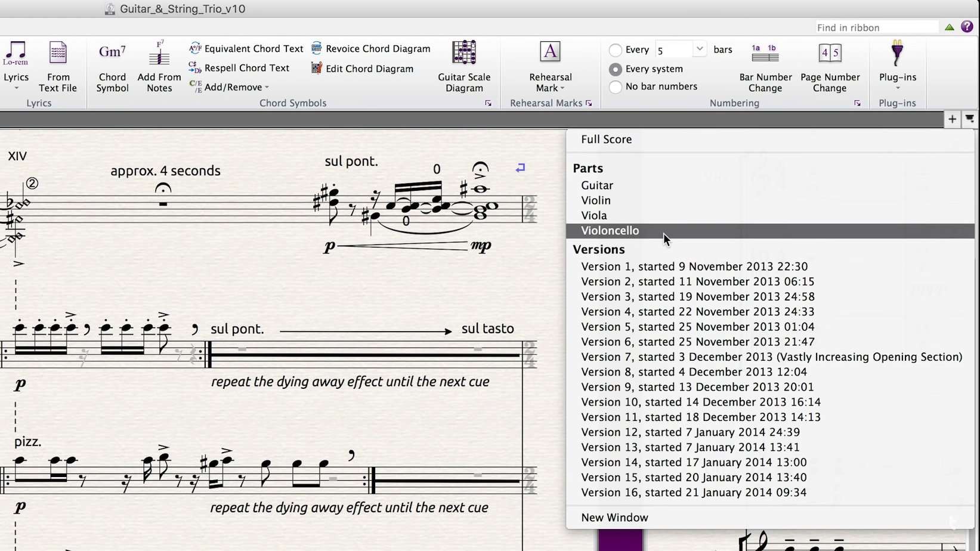This screenshot has width=980, height=551.
Task: Click the Find in ribbon search field
Action: coord(876,27)
